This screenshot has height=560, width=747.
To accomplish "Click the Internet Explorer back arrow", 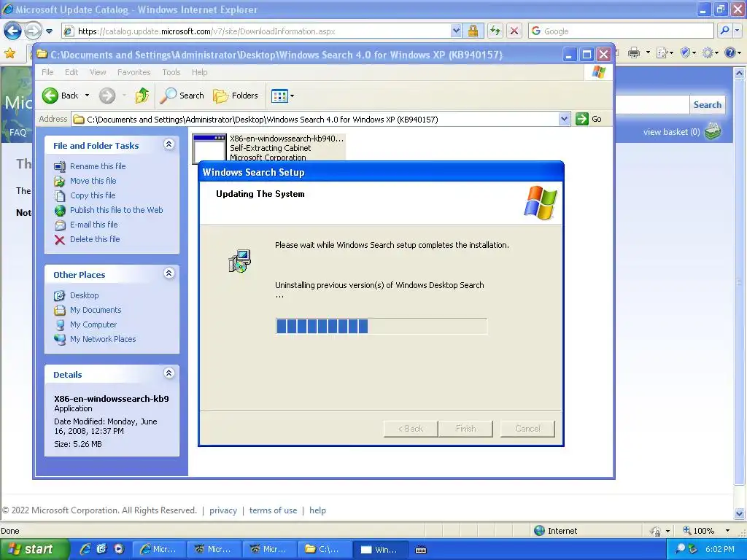I will pyautogui.click(x=12, y=31).
